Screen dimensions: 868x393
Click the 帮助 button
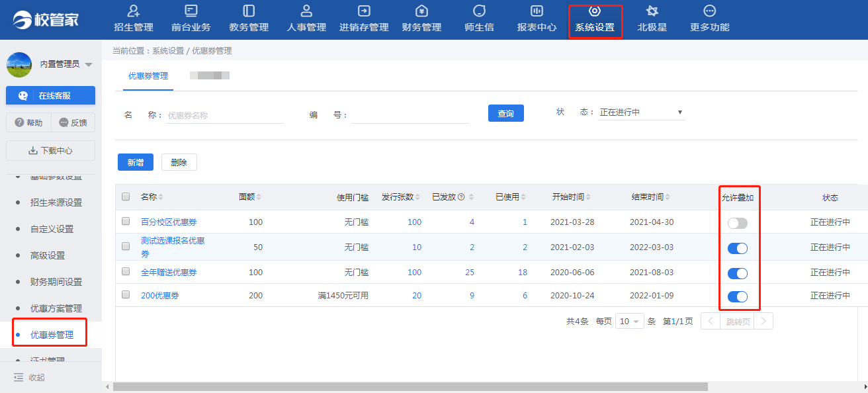coord(28,122)
